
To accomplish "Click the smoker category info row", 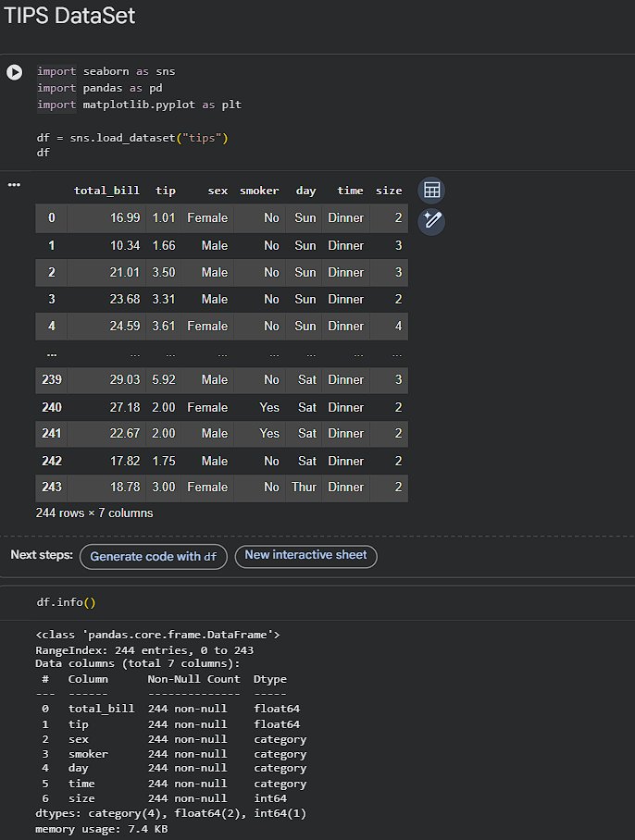I will [174, 754].
